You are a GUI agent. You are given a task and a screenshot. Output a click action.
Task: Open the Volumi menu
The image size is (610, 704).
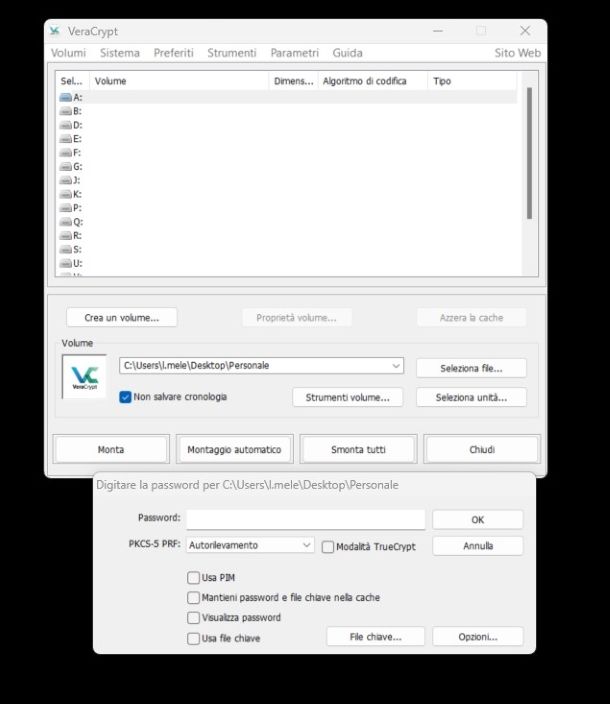[68, 53]
